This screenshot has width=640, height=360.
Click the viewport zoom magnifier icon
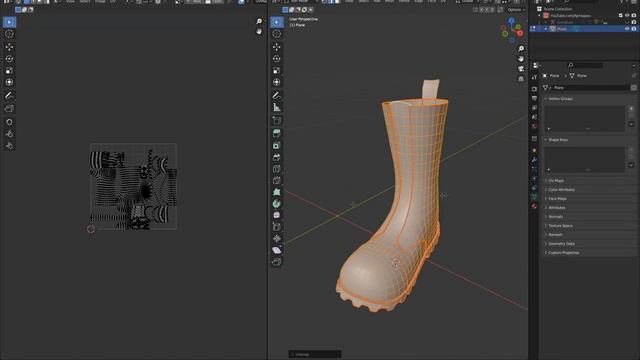521,49
